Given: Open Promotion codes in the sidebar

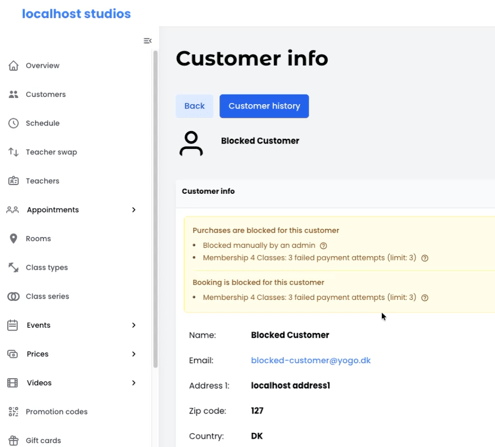Looking at the screenshot, I should 57,412.
